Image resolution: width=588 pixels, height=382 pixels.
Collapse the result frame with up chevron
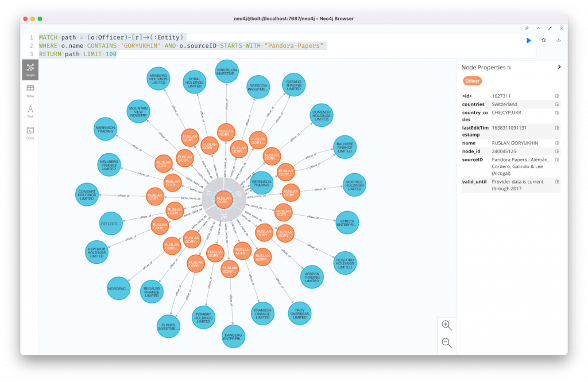538,28
